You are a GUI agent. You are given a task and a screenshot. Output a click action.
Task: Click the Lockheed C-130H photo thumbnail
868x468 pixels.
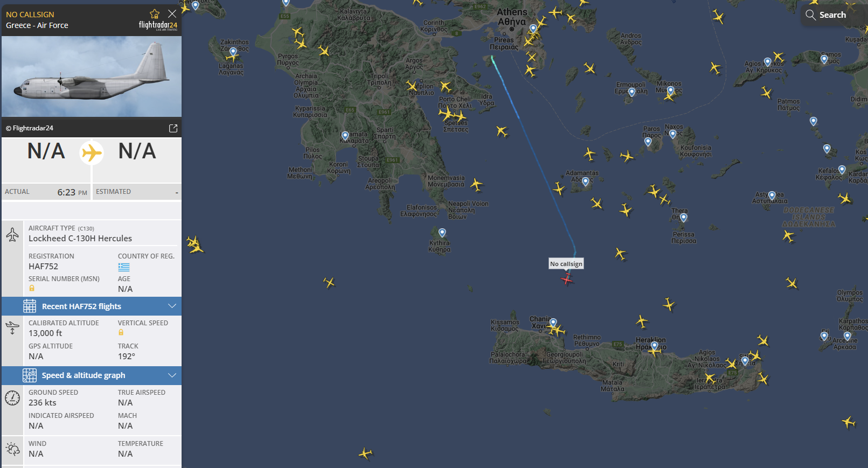92,76
